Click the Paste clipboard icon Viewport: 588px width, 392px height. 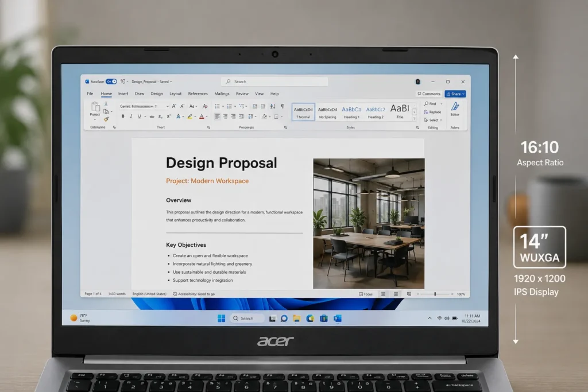[95, 106]
